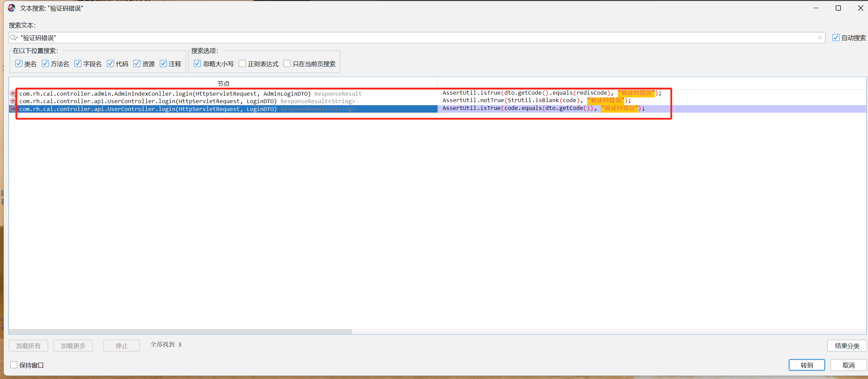Viewport: 868px width, 379px height.
Task: Open search history dropdown arrow beside magnifier
Action: 17,38
